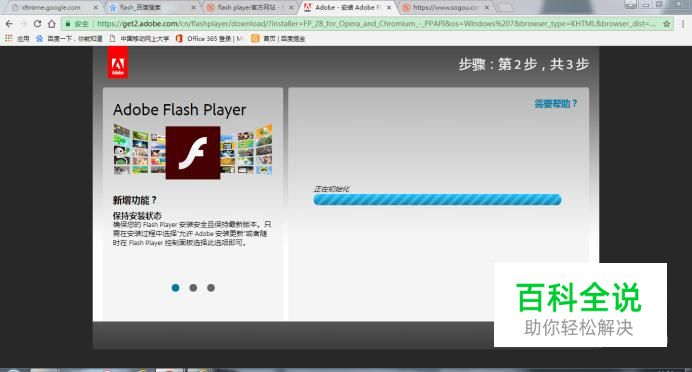Click the 保持安装状态 subheading

pyautogui.click(x=137, y=215)
